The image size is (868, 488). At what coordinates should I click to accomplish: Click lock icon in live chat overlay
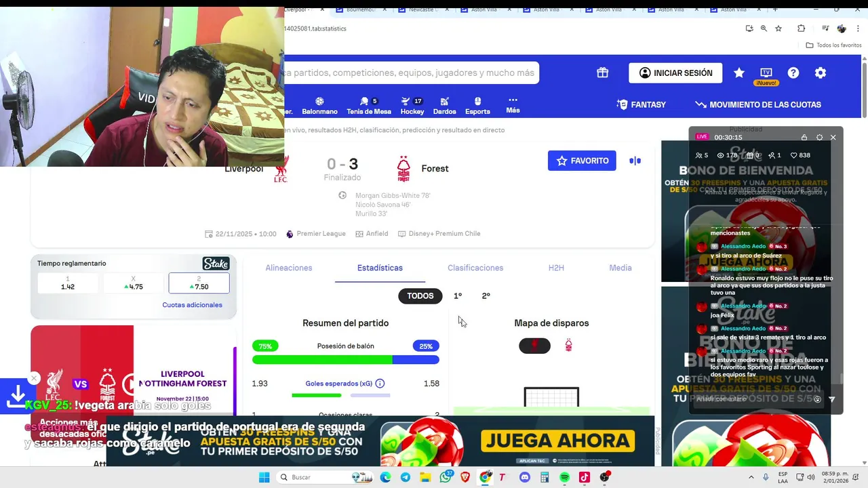click(x=804, y=138)
